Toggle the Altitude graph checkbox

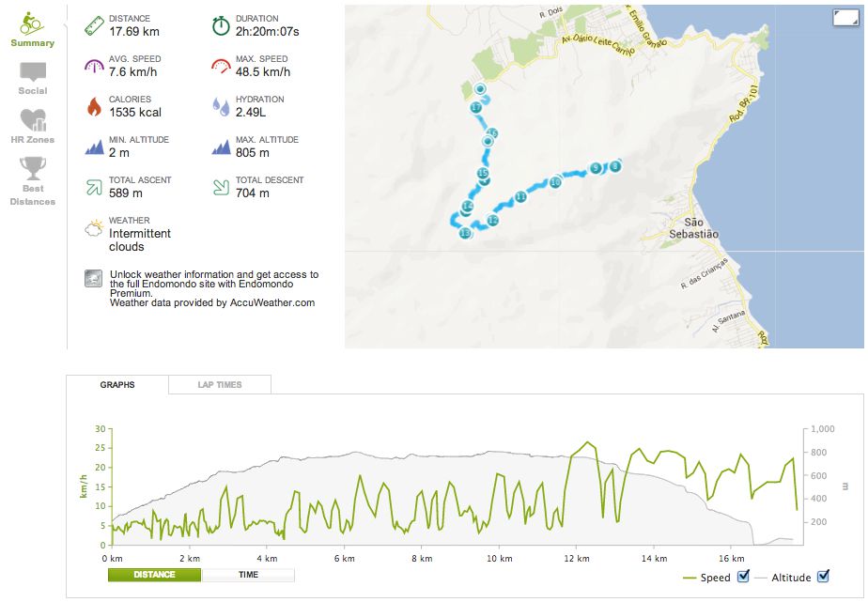click(824, 577)
